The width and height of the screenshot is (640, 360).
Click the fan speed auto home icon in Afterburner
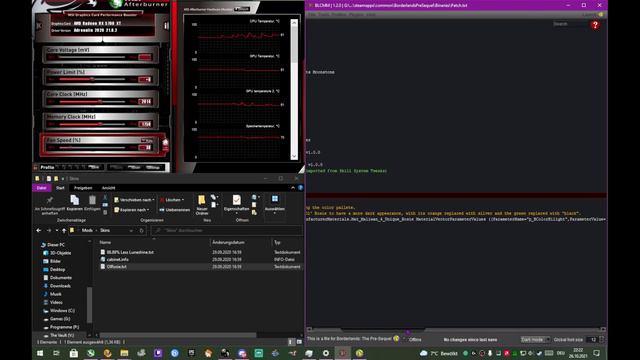(x=165, y=142)
